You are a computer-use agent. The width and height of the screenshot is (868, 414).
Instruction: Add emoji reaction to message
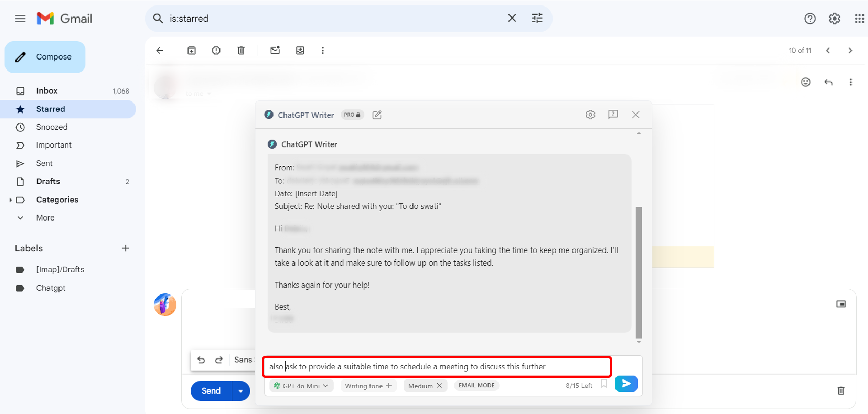tap(806, 82)
